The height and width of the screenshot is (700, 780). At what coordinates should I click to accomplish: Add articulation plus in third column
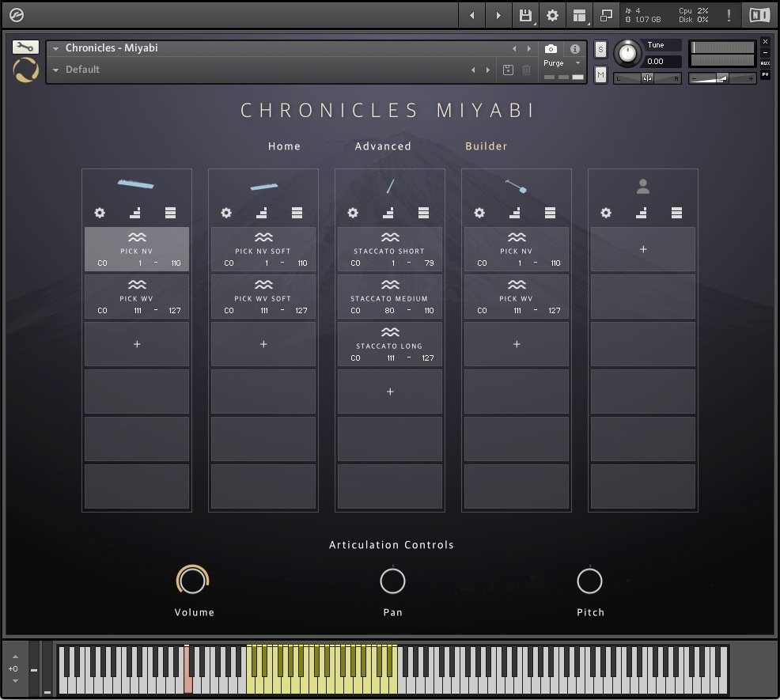coord(390,392)
